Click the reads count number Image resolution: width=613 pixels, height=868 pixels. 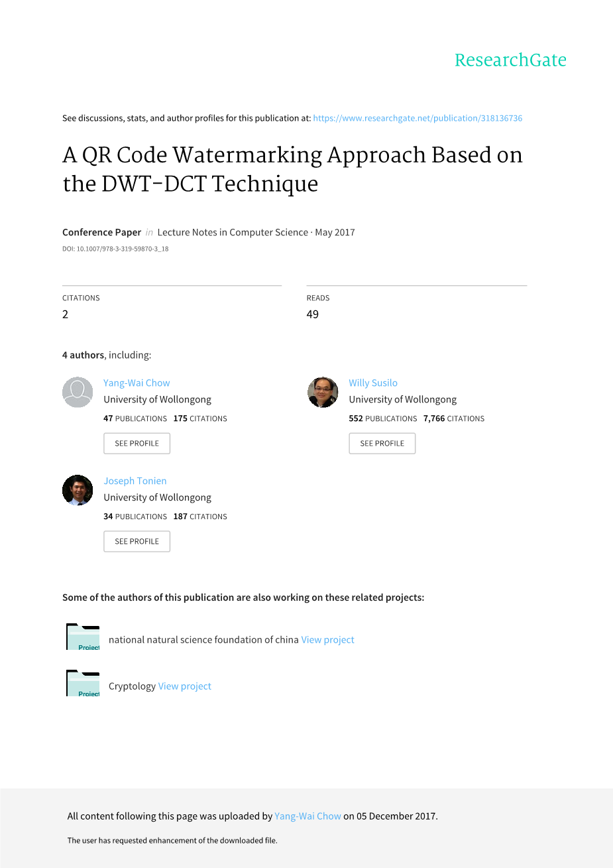[313, 314]
